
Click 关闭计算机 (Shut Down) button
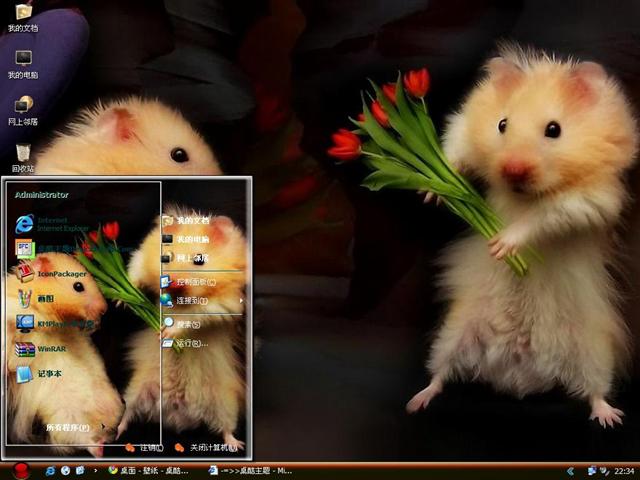coord(206,447)
